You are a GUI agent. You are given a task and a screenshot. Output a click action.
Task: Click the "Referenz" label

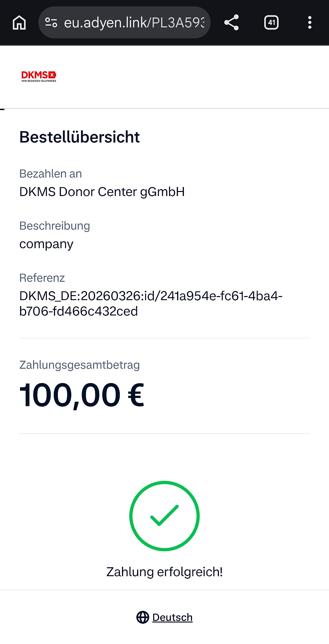pyautogui.click(x=42, y=278)
